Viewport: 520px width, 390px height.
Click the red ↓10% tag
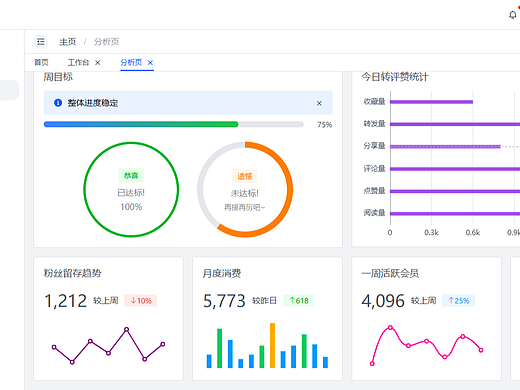(x=141, y=301)
